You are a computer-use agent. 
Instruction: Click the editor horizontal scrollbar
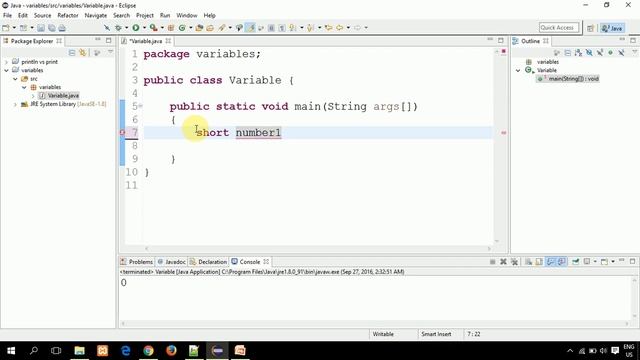pos(318,248)
